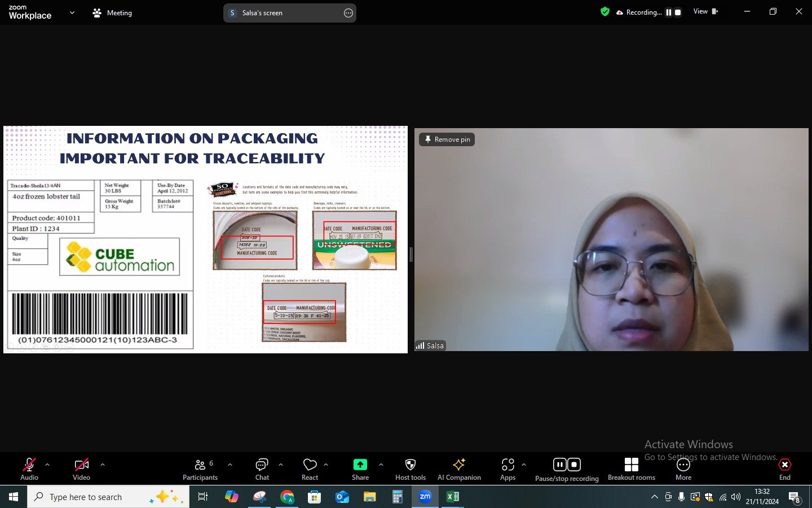Open Task View in taskbar
This screenshot has height=508, width=812.
(203, 497)
